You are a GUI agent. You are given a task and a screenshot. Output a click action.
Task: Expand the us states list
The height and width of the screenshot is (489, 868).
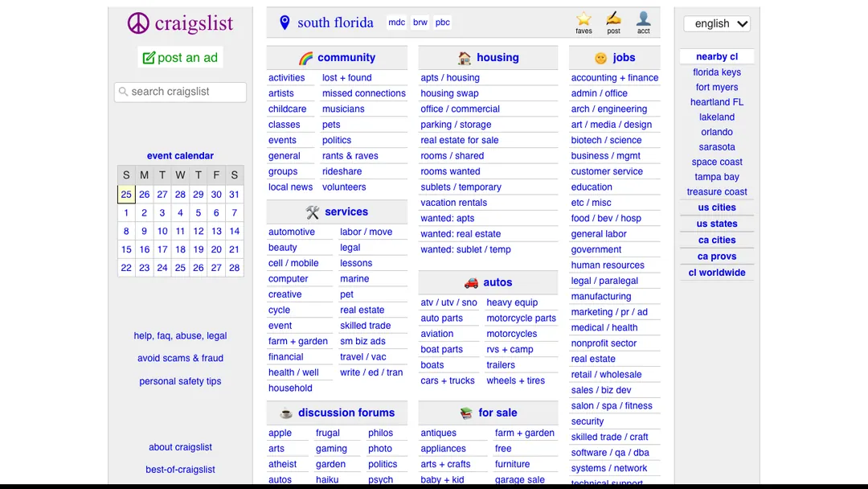click(717, 224)
